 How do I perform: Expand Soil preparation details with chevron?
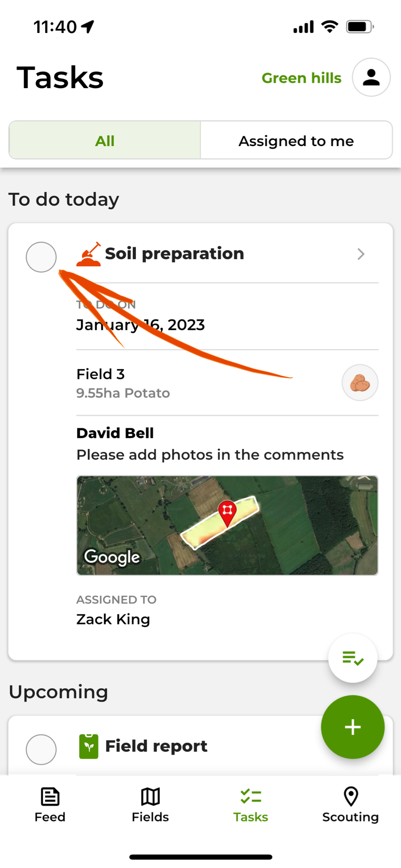coord(361,254)
